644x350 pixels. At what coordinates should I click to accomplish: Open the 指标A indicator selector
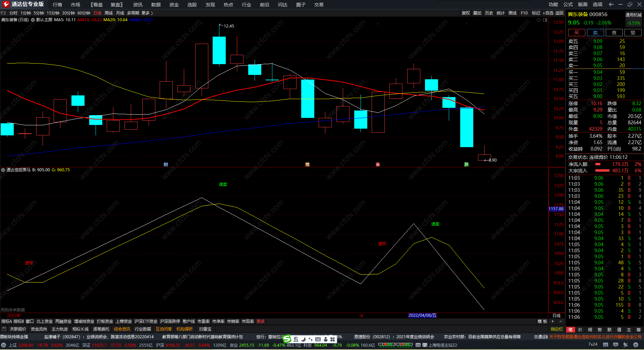coord(7,321)
